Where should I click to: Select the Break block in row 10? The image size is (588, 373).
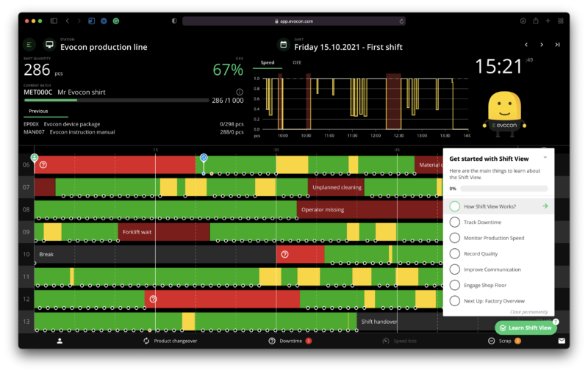click(x=155, y=254)
